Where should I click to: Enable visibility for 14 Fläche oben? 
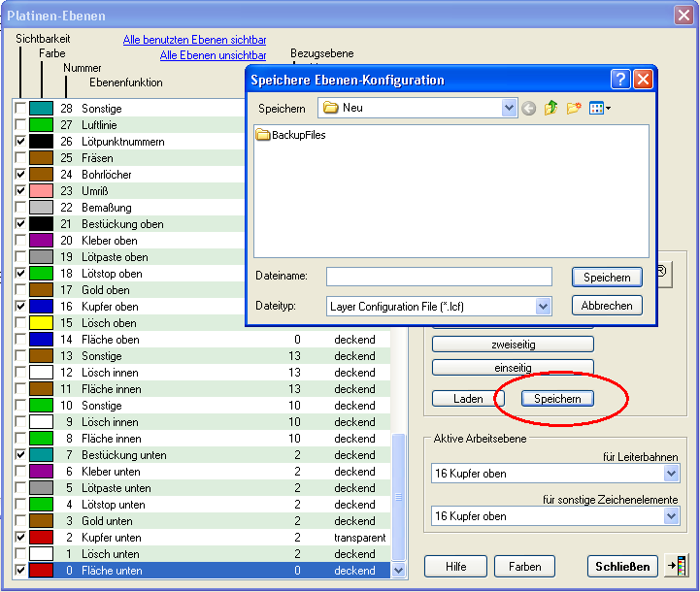pos(20,339)
